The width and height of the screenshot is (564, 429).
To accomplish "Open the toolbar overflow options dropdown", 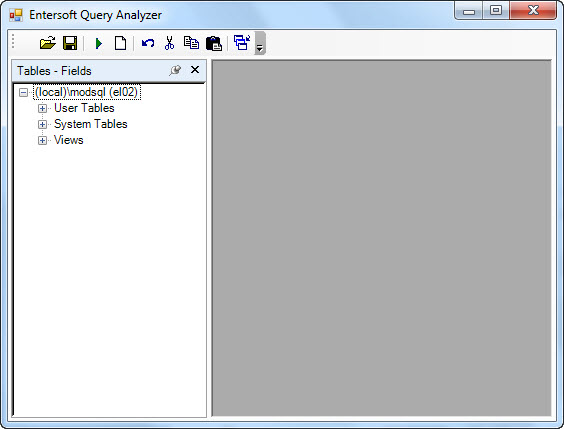I will point(260,43).
